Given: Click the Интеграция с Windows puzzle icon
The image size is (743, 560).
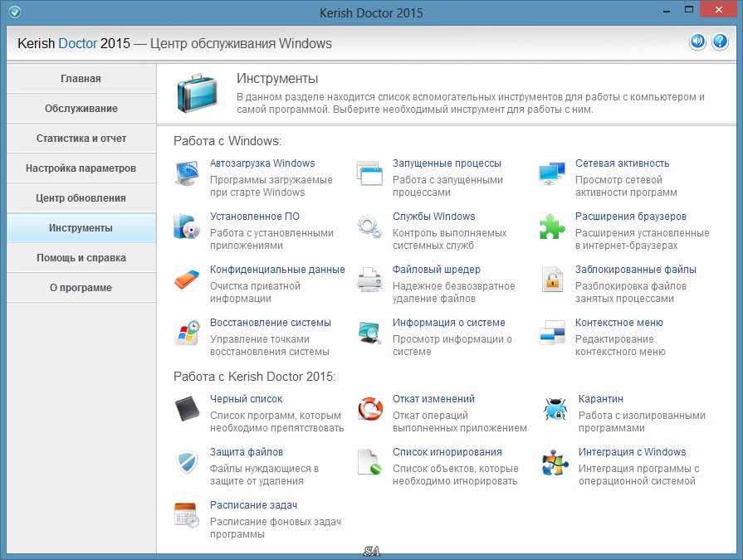Looking at the screenshot, I should pyautogui.click(x=555, y=461).
